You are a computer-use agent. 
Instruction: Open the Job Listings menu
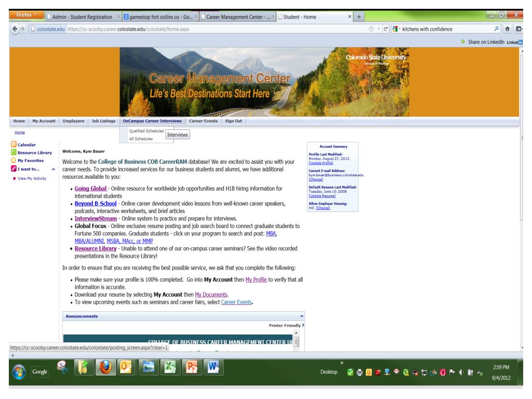pos(103,121)
